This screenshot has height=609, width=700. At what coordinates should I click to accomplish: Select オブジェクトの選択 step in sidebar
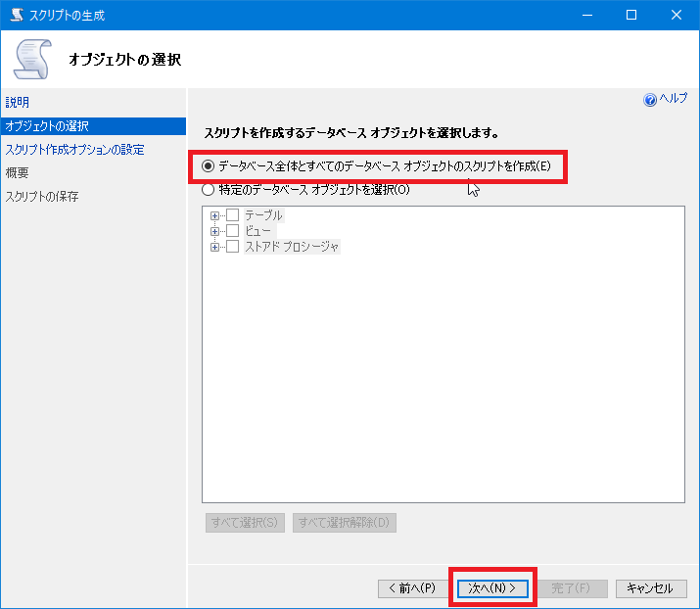point(47,126)
